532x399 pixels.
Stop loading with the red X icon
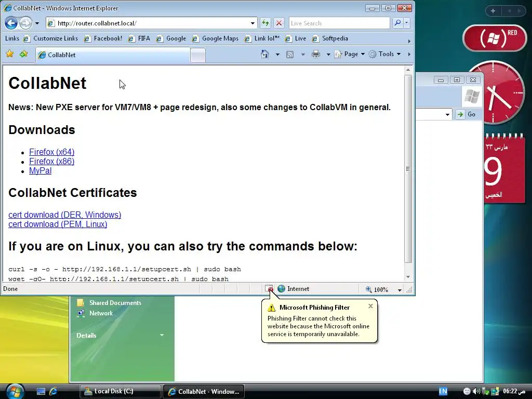click(x=278, y=23)
